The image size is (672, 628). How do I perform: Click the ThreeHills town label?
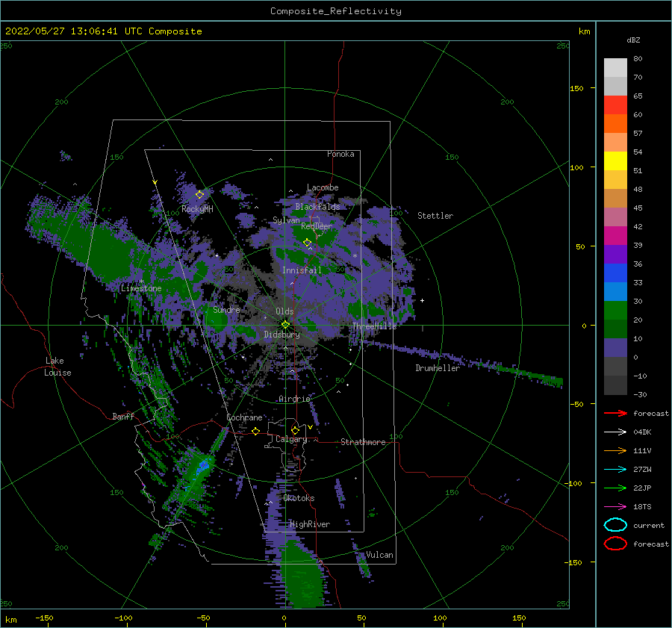[375, 326]
